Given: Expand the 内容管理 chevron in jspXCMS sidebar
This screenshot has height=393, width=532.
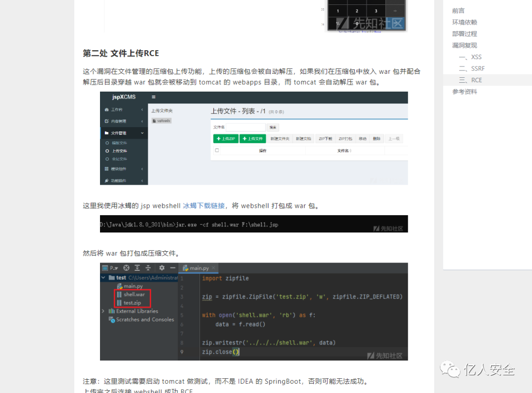Looking at the screenshot, I should [x=142, y=121].
